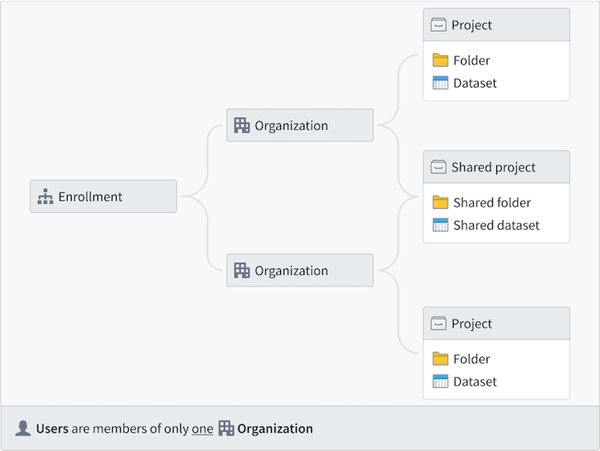This screenshot has width=600, height=451.
Task: Click the Shared folder yellow icon
Action: pos(440,202)
